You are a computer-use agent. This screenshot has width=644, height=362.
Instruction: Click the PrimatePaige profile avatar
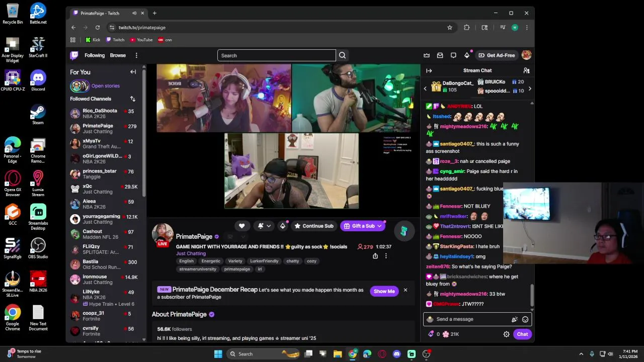pyautogui.click(x=163, y=235)
